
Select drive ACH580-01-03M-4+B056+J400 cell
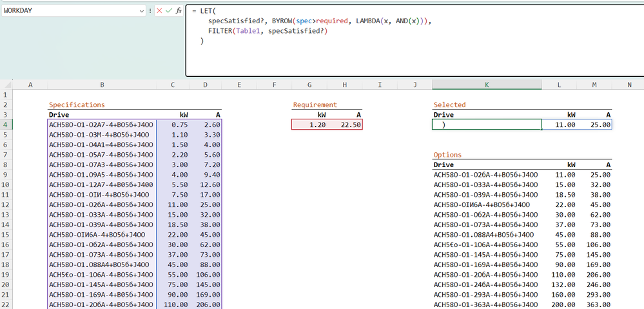pos(102,135)
